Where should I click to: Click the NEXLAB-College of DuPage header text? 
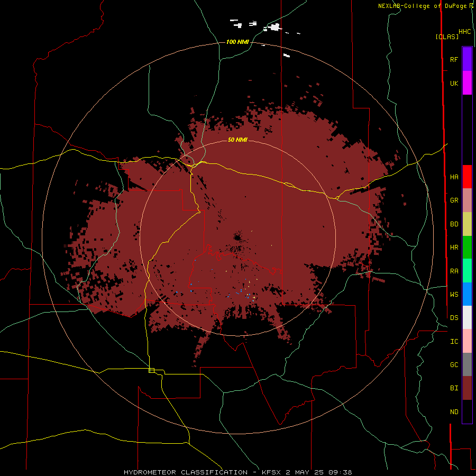point(423,6)
